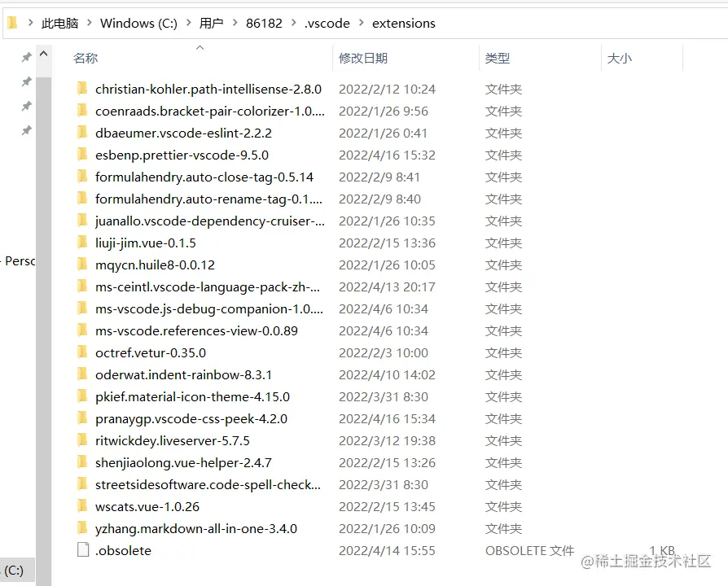The width and height of the screenshot is (728, 586).
Task: Click folder icon of pkief.material-icon-theme-4.15.0
Action: click(82, 396)
